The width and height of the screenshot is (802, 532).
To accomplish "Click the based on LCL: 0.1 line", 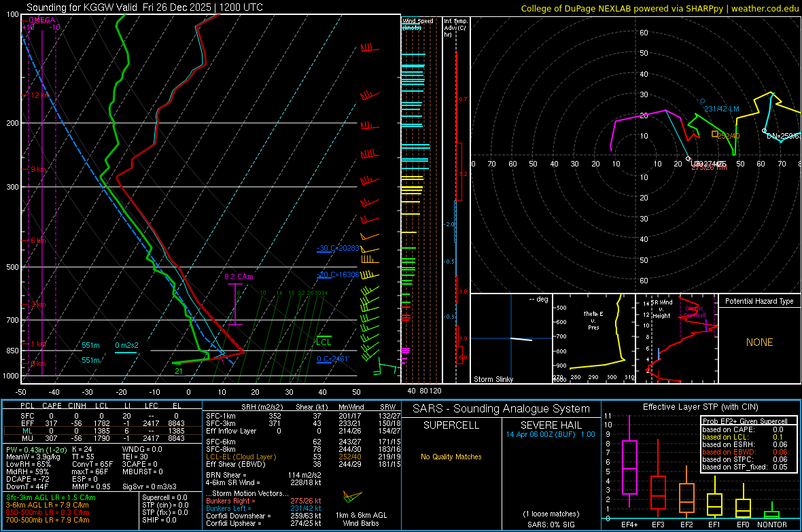I will click(x=743, y=437).
